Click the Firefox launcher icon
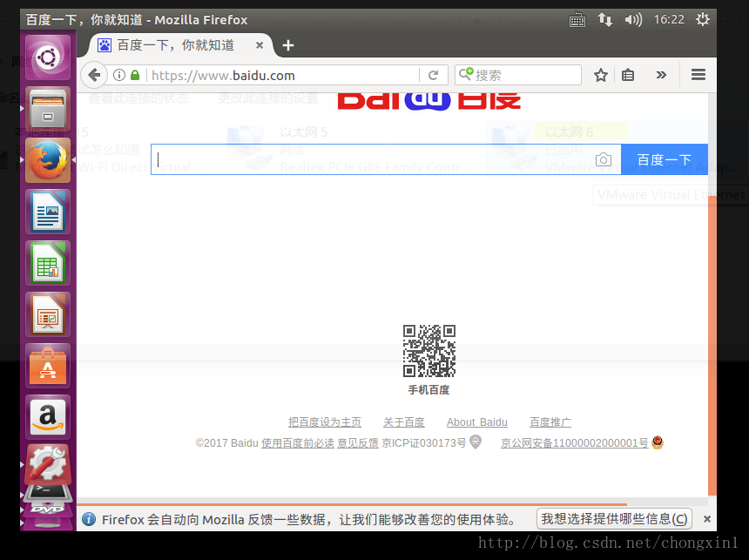The width and height of the screenshot is (749, 560). 48,160
